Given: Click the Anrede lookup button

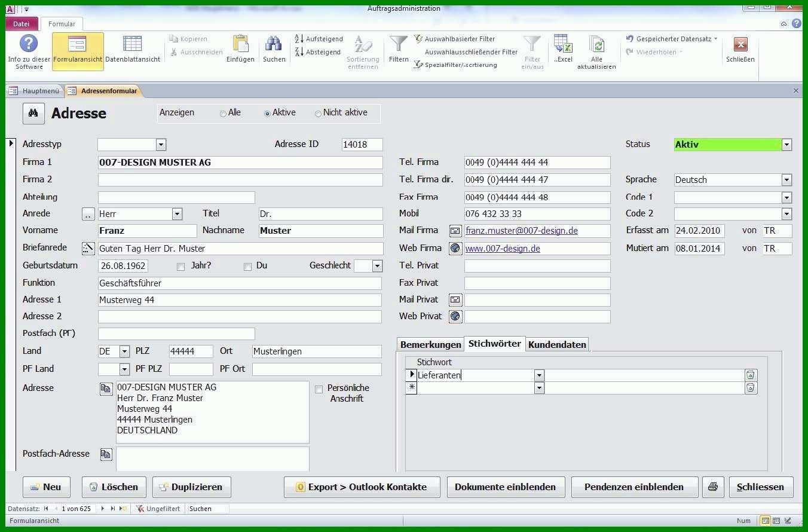Looking at the screenshot, I should [88, 214].
